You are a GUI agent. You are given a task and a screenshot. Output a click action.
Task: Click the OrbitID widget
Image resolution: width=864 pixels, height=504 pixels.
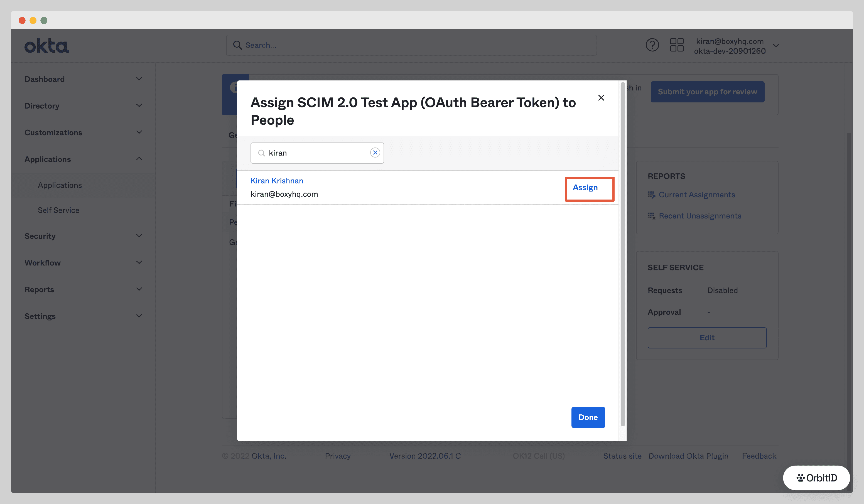(x=816, y=478)
